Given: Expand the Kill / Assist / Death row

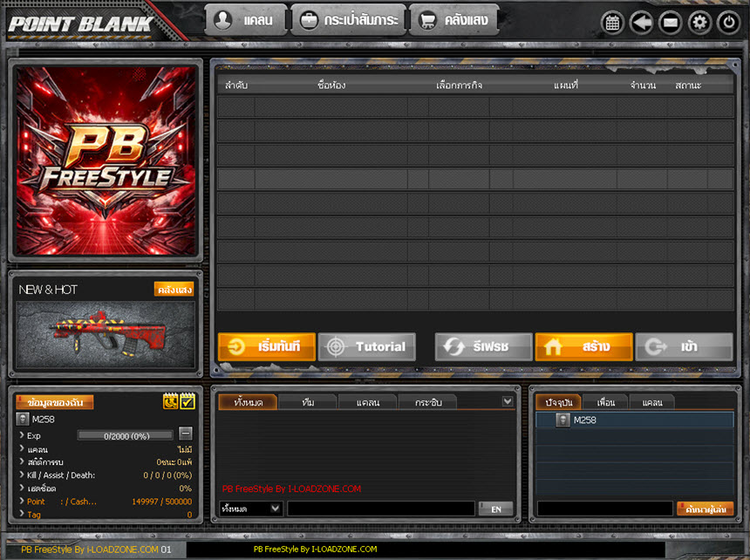Looking at the screenshot, I should click(22, 475).
